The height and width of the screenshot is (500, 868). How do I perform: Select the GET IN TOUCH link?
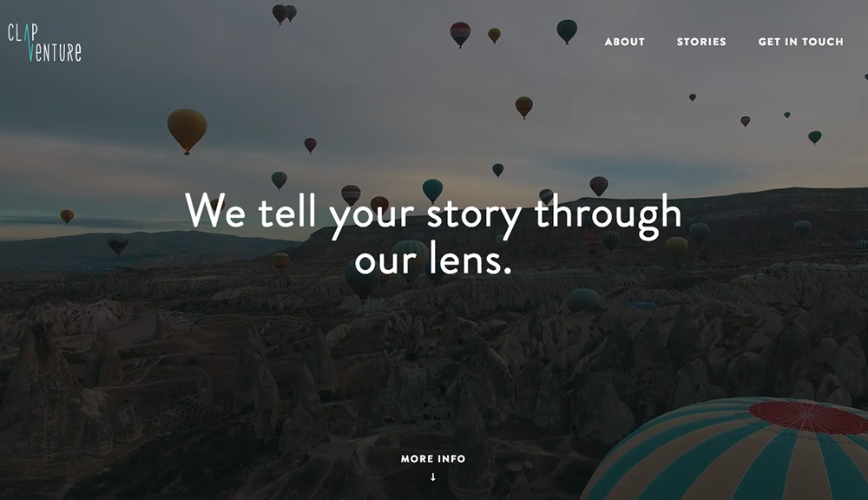(800, 42)
